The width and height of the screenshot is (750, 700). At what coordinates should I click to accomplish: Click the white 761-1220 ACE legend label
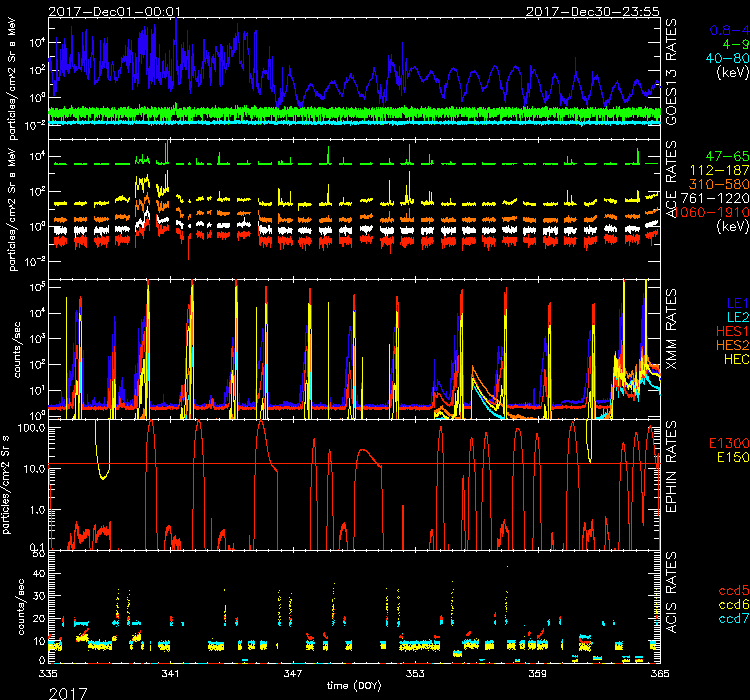coord(714,199)
